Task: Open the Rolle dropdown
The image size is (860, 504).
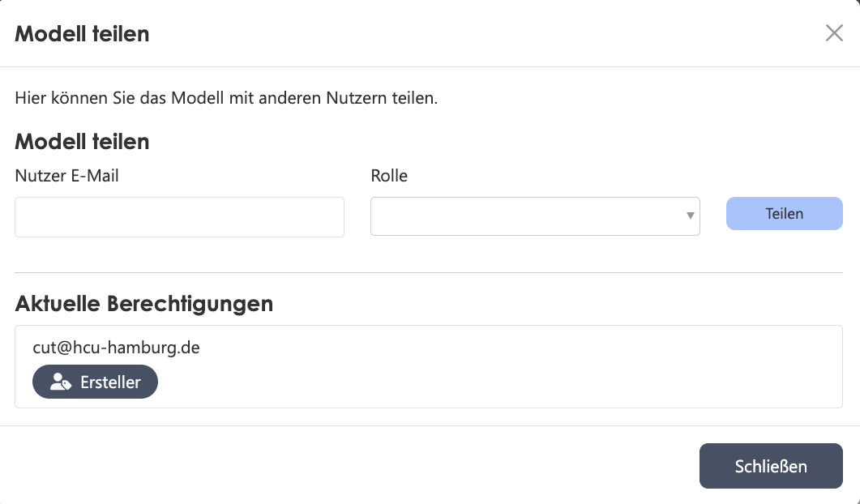Action: [x=535, y=216]
